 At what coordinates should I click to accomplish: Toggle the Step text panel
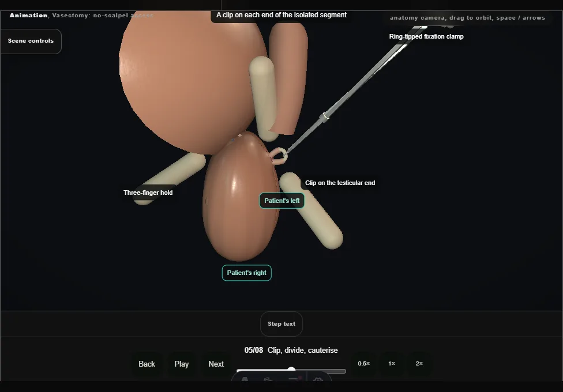coord(281,324)
